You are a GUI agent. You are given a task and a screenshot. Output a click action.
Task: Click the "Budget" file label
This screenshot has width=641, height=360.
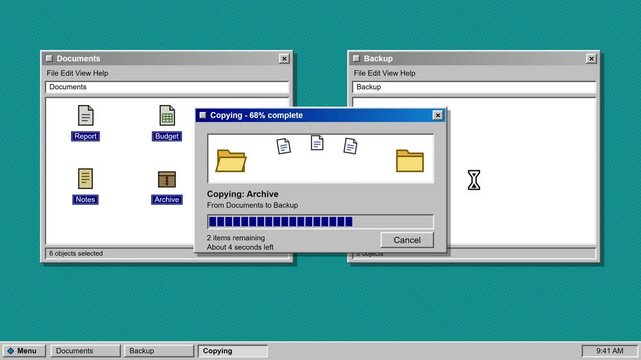167,136
